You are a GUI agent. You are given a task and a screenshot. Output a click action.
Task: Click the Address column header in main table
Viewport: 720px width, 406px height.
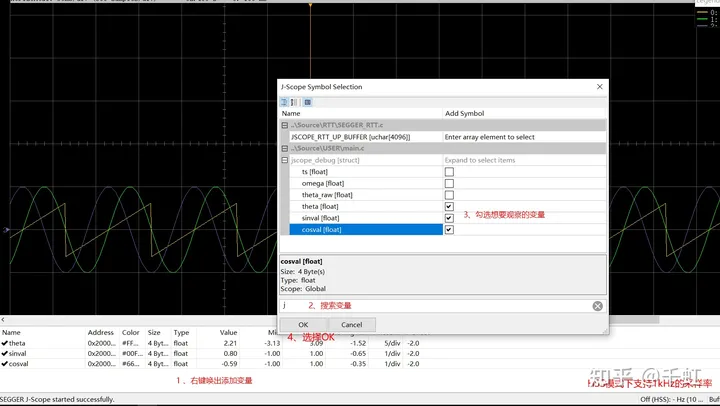101,333
